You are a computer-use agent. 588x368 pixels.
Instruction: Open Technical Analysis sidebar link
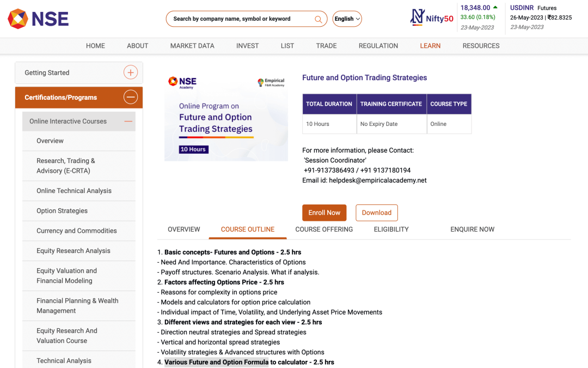(x=79, y=360)
